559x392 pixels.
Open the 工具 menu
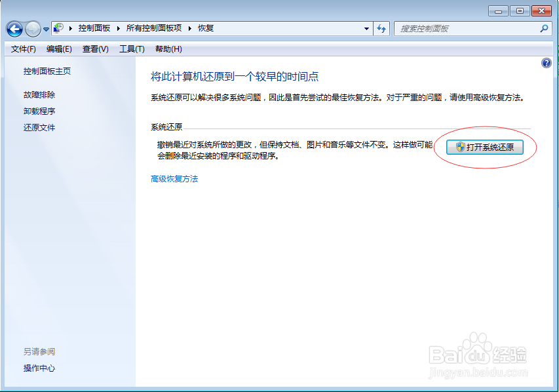click(131, 49)
